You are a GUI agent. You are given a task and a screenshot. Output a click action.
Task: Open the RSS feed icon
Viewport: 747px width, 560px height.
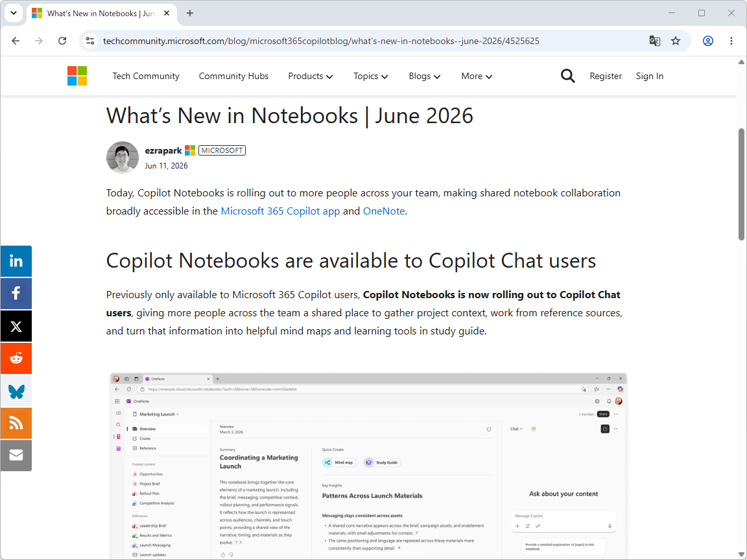click(x=16, y=423)
